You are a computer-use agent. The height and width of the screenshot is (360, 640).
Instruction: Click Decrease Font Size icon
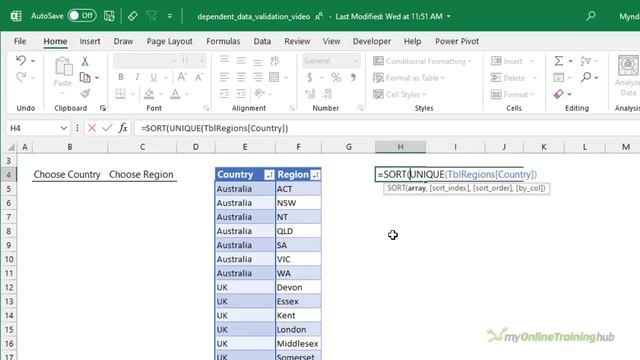(199, 77)
